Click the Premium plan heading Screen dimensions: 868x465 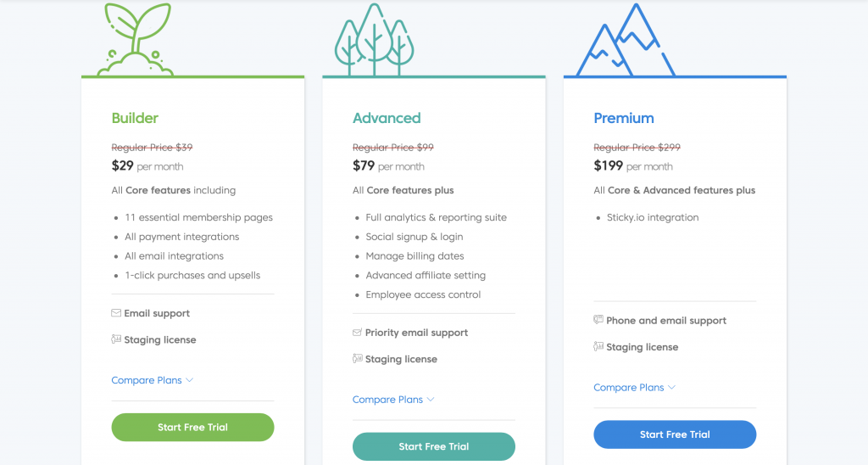pyautogui.click(x=624, y=118)
